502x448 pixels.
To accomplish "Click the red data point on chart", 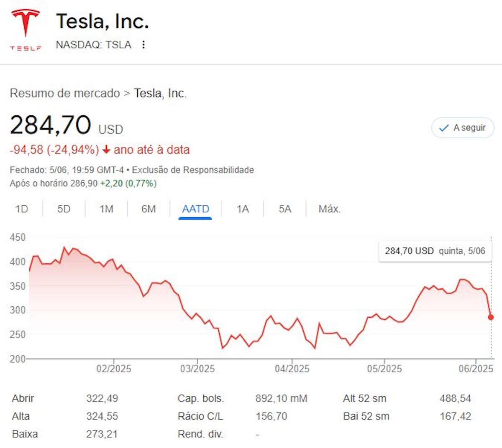I will tap(491, 317).
